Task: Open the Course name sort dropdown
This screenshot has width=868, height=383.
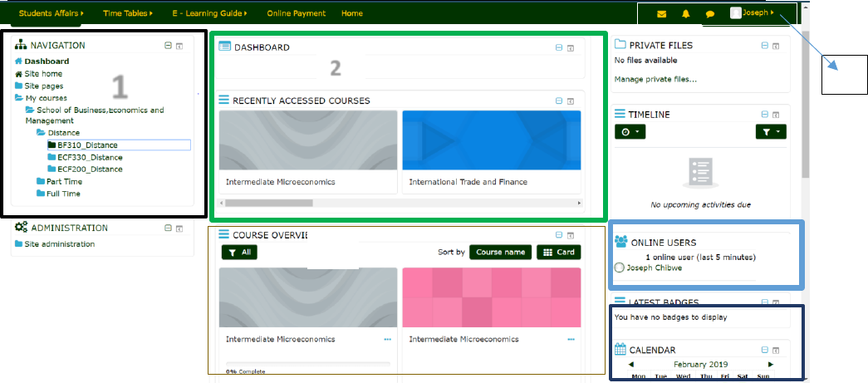Action: [500, 252]
